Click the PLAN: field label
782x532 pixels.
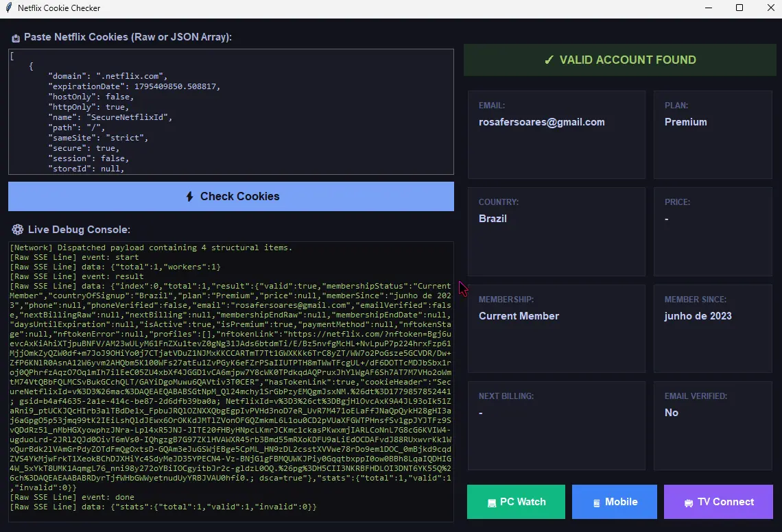[x=676, y=106]
